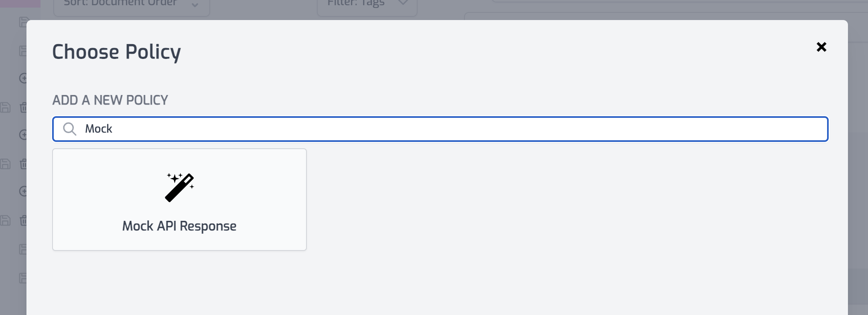Close the Choose Policy dialog

821,47
